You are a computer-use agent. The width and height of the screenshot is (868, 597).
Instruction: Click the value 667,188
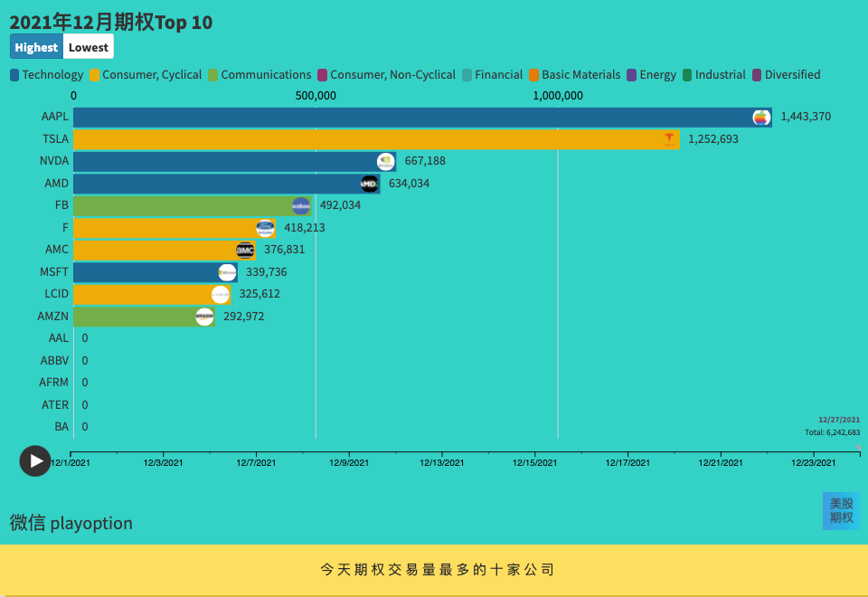point(425,161)
